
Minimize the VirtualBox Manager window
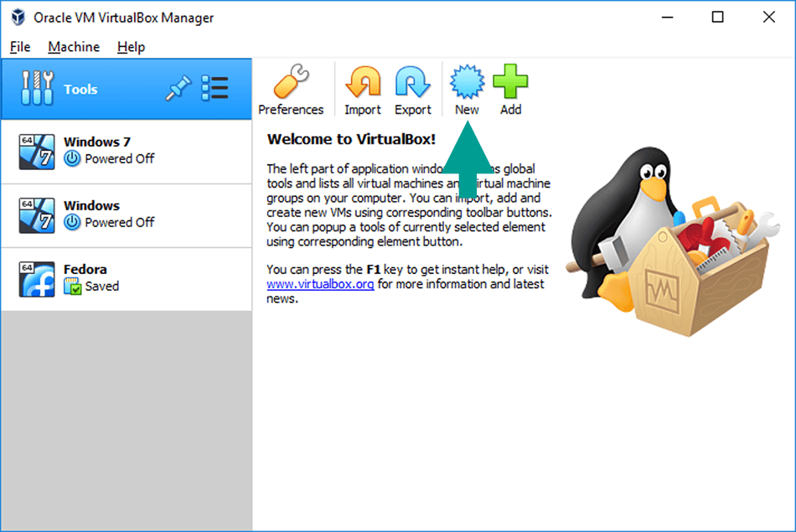point(668,18)
